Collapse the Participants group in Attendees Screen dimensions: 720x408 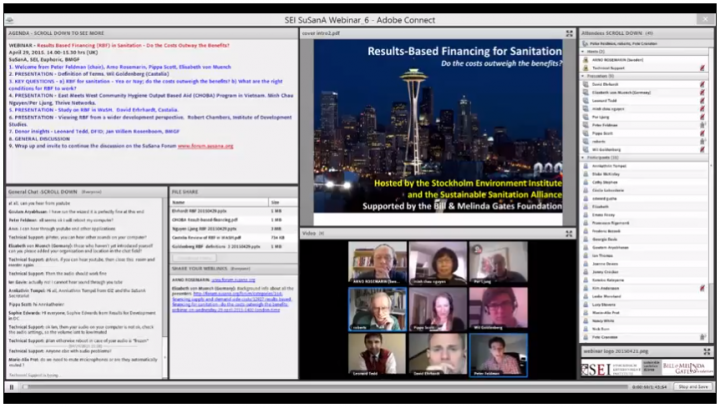click(581, 155)
